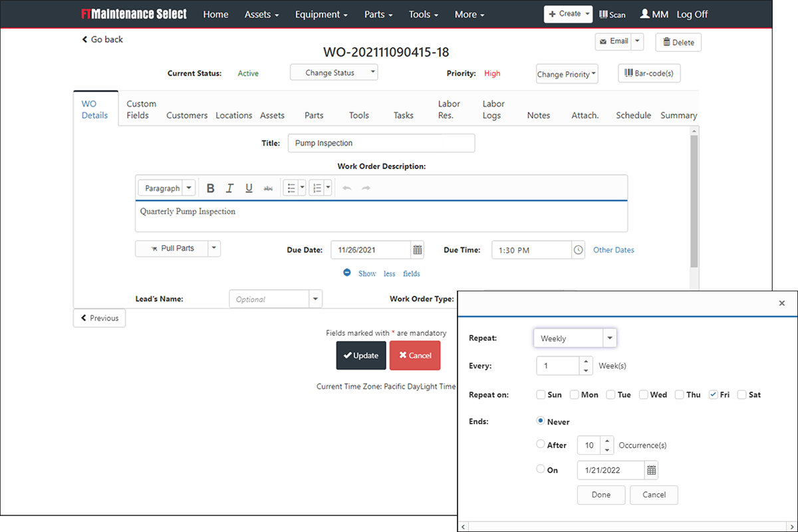Insert a numbered list
Screen dimensions: 798x532
coord(317,188)
